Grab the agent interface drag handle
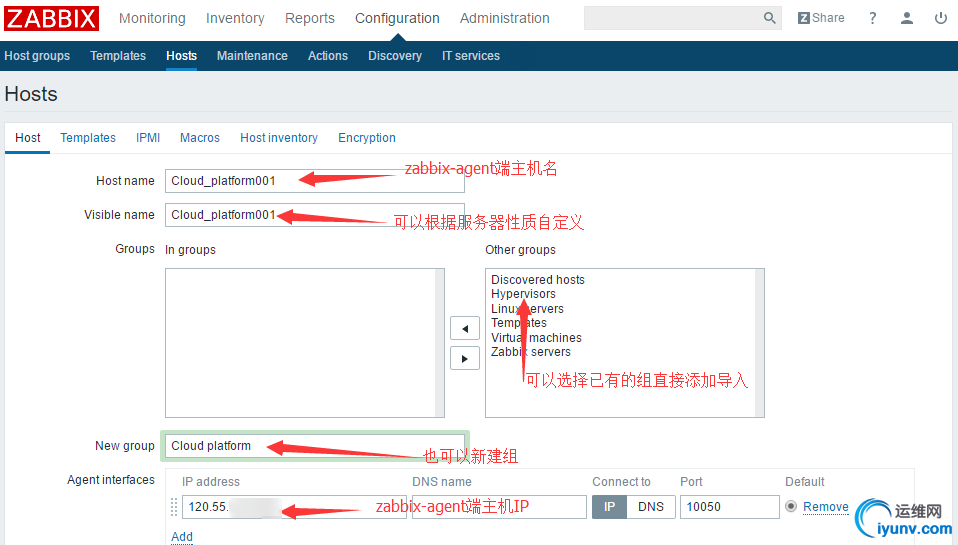The image size is (958, 545). tap(174, 507)
